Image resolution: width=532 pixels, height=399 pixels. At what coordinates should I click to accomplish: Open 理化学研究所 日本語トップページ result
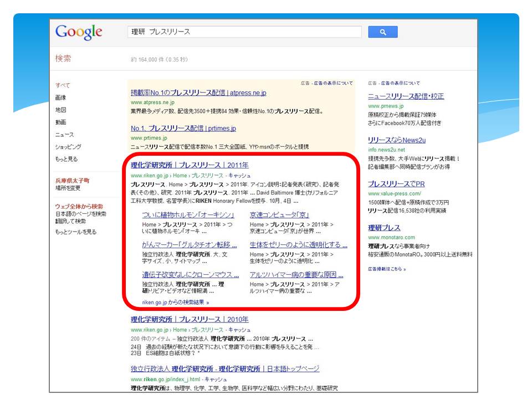point(225,369)
